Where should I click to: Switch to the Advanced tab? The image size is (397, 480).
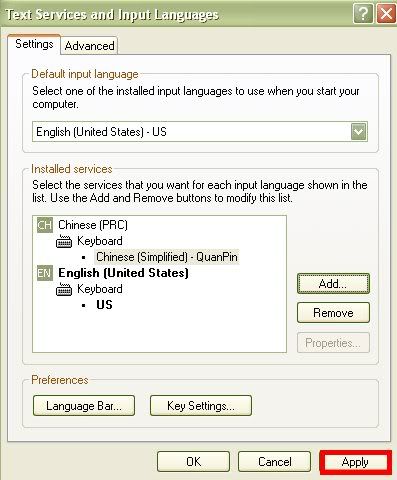[x=89, y=46]
